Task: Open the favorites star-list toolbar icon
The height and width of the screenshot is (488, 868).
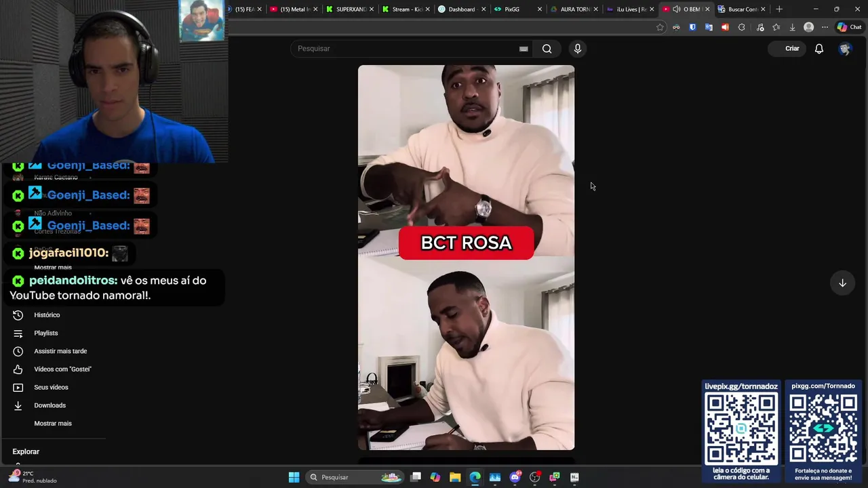Action: point(776,27)
